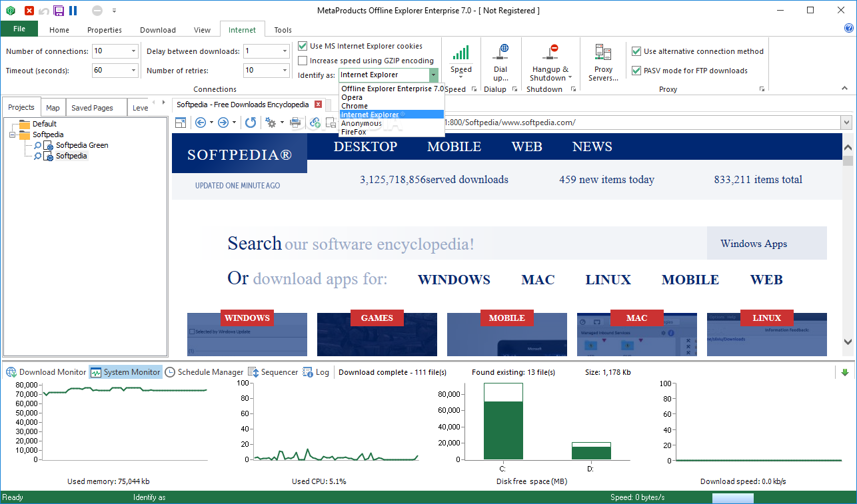Close the Softpedia browser tab
The height and width of the screenshot is (504, 857).
tap(318, 105)
